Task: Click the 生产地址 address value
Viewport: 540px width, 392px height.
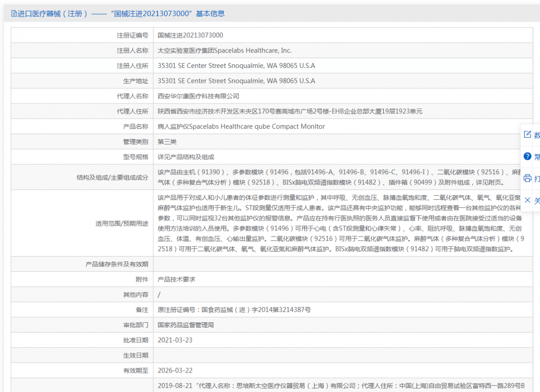Action: pos(236,81)
